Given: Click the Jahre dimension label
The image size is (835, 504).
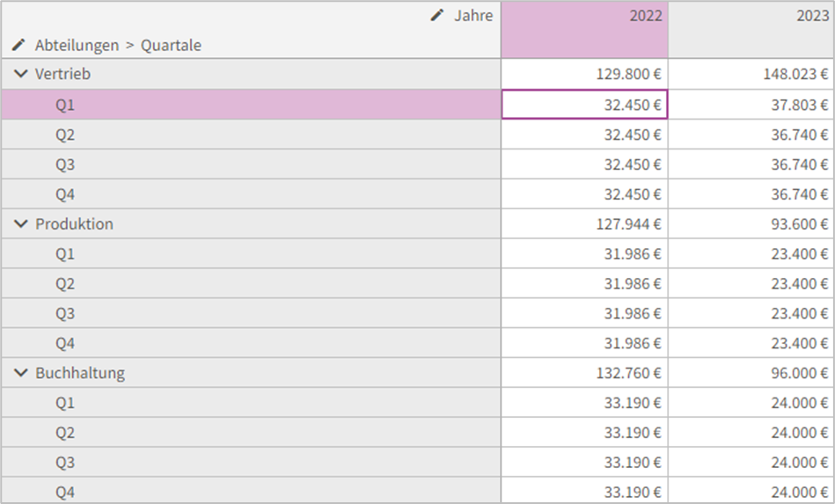Looking at the screenshot, I should [472, 16].
